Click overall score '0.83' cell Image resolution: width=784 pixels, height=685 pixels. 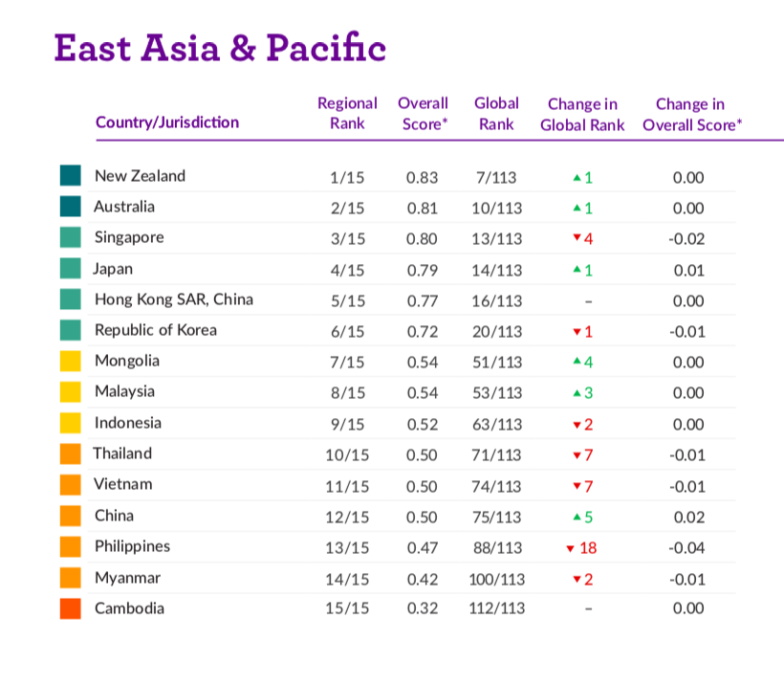[422, 178]
